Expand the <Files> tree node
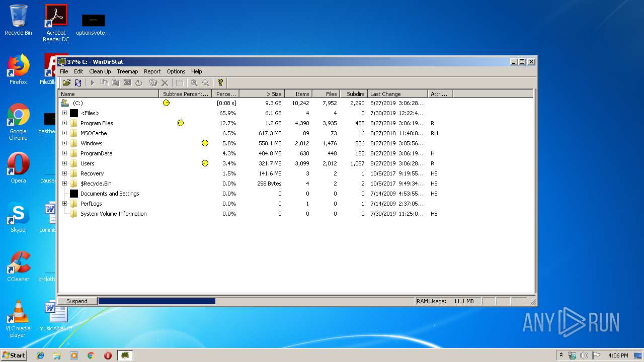The image size is (644, 362). [64, 113]
